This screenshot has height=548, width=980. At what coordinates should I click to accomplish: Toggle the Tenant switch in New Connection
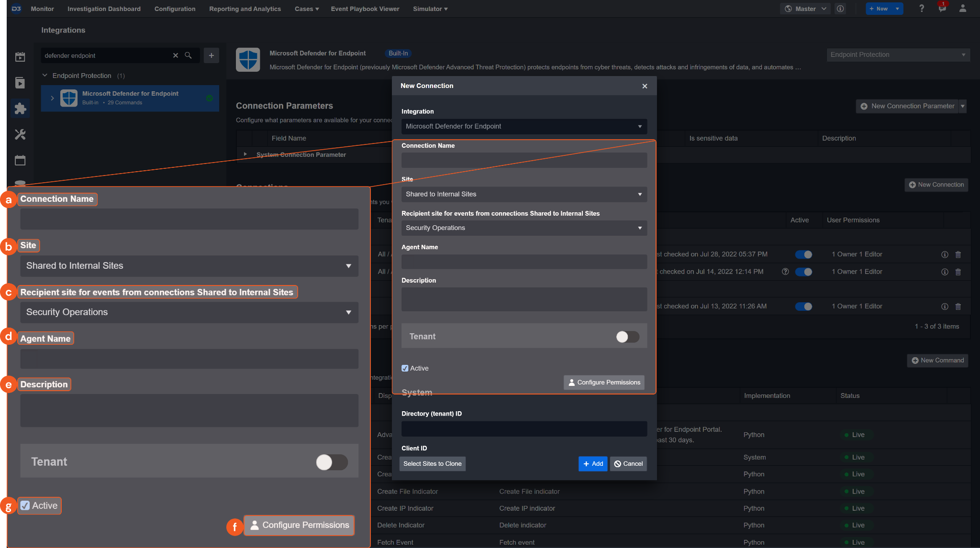627,337
